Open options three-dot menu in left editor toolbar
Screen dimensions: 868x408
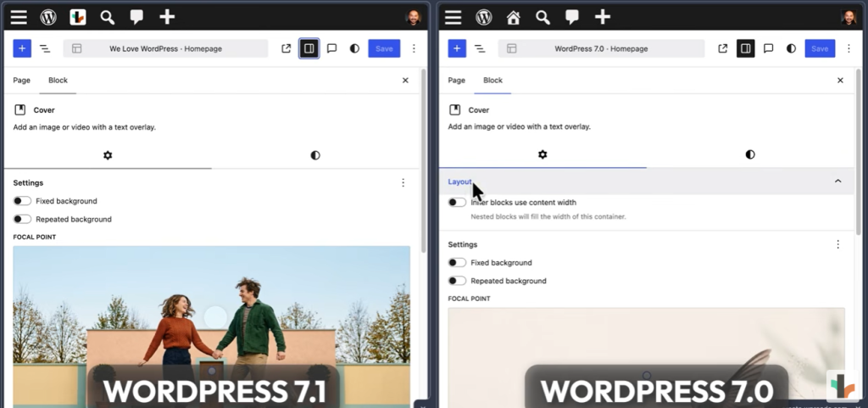pyautogui.click(x=414, y=48)
